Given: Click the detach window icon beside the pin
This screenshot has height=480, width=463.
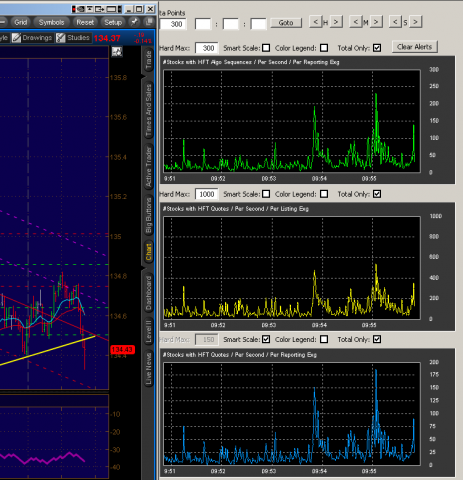Looking at the screenshot, I should [x=149, y=22].
